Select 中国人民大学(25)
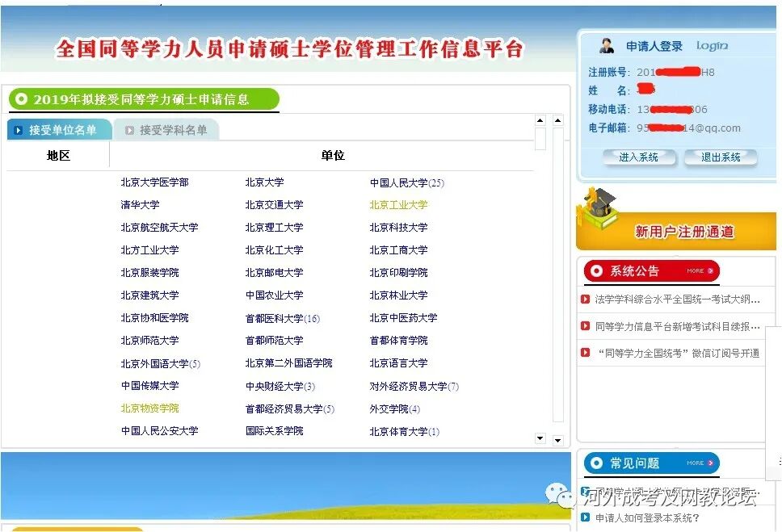This screenshot has width=782, height=532. pyautogui.click(x=407, y=183)
